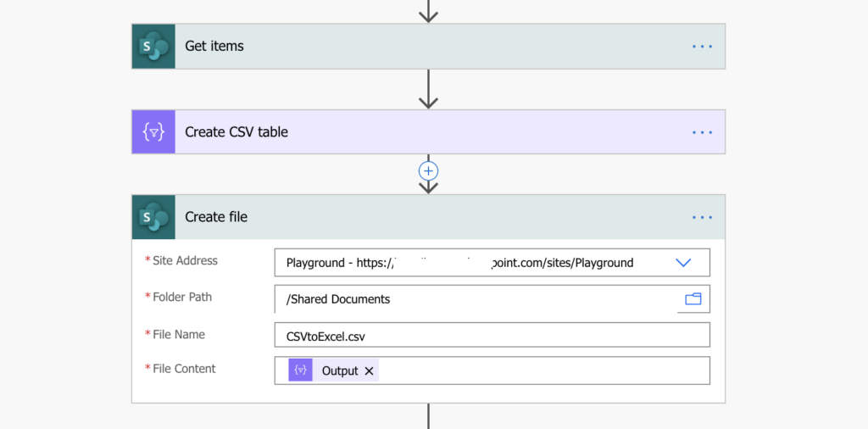
Task: Expand the Get items action card
Action: tap(428, 46)
